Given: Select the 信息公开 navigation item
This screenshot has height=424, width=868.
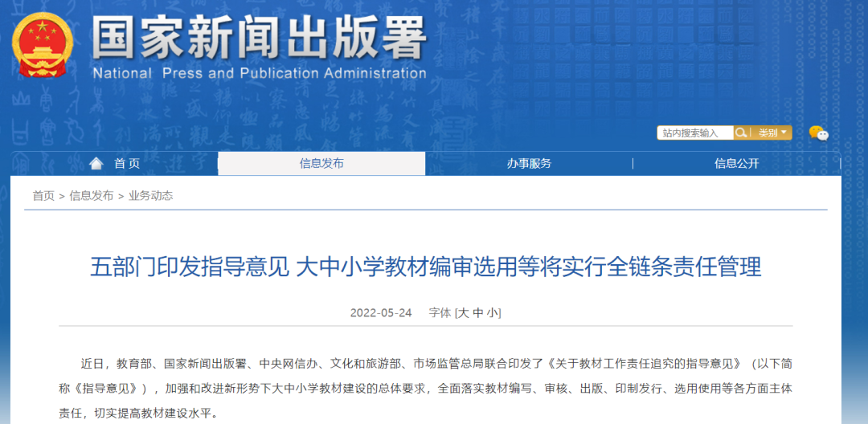Looking at the screenshot, I should pyautogui.click(x=736, y=164).
